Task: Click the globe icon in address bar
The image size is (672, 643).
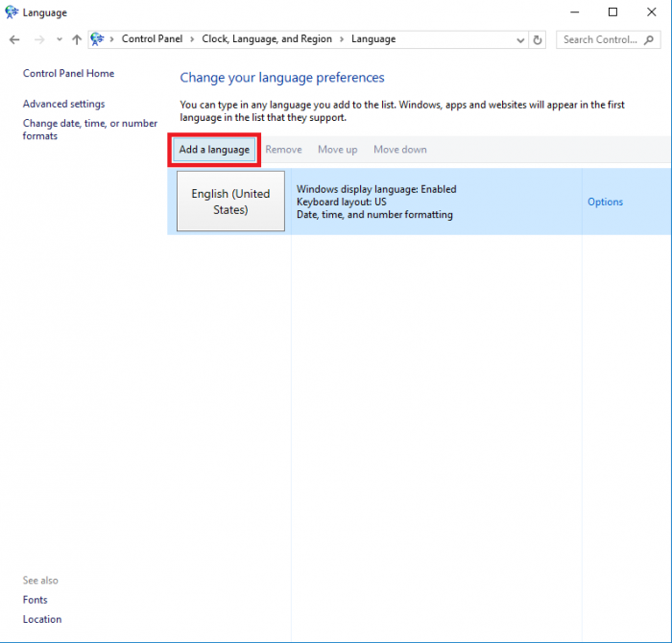Action: coord(97,39)
